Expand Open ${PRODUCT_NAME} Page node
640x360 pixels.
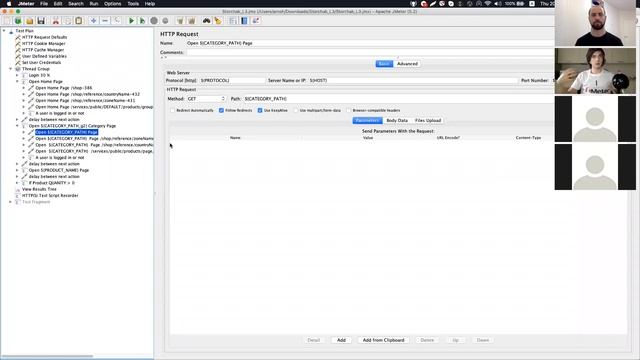[17, 170]
